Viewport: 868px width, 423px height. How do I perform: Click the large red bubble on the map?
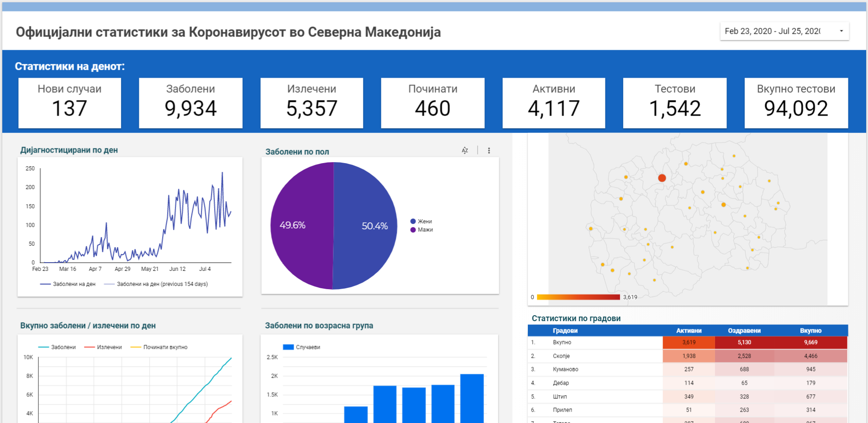click(662, 178)
